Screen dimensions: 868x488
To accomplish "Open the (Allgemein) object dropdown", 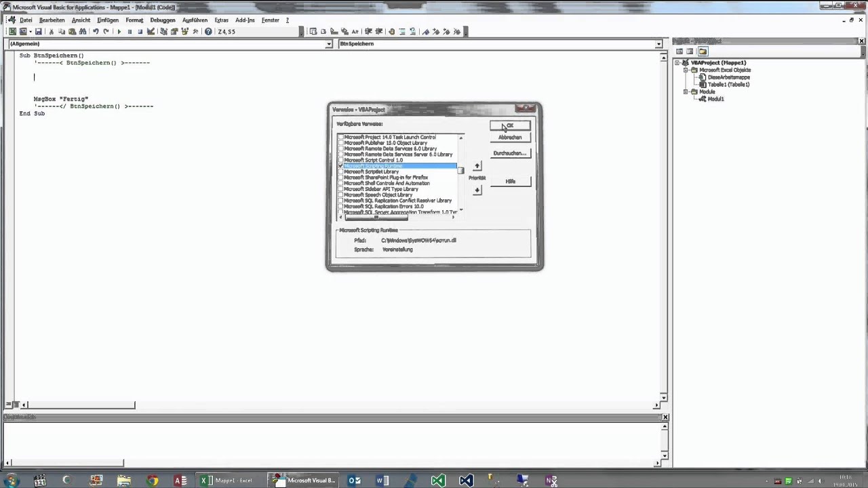I will pos(329,44).
